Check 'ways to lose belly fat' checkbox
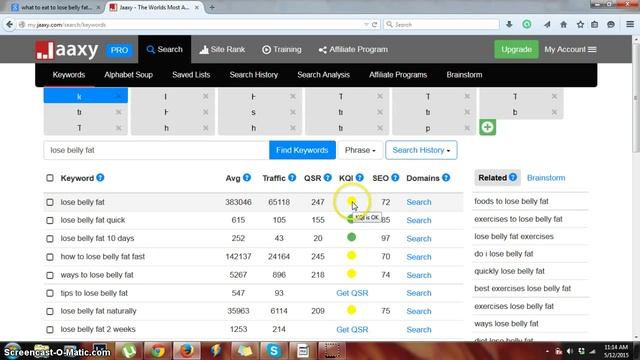Image resolution: width=640 pixels, height=360 pixels. click(50, 275)
